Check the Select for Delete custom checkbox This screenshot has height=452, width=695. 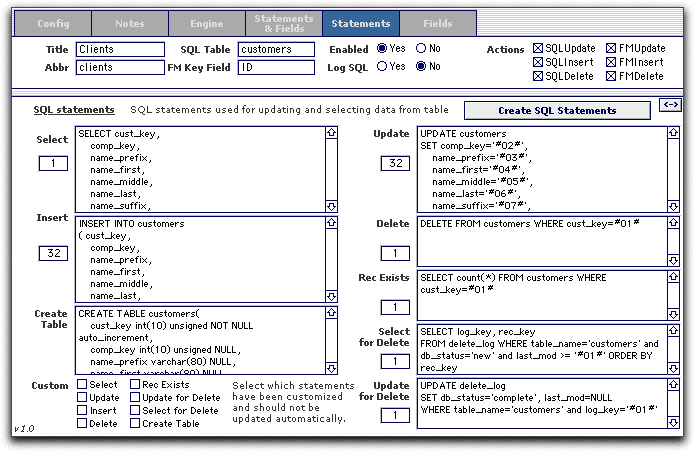coord(135,410)
